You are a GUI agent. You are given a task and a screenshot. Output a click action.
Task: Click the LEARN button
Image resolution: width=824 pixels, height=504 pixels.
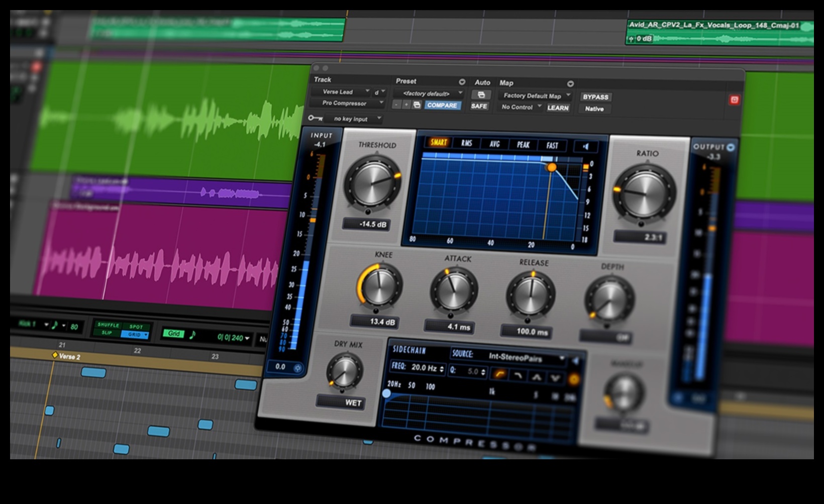(x=558, y=108)
